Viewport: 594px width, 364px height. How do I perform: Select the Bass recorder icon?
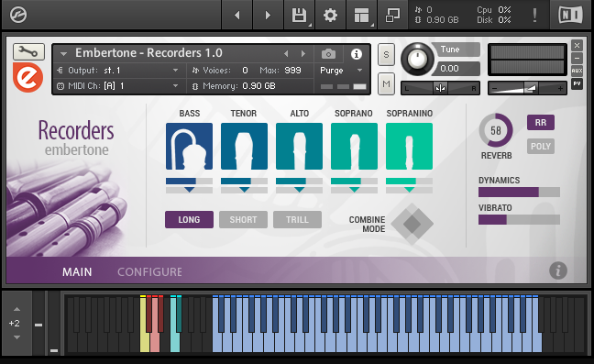tap(189, 146)
